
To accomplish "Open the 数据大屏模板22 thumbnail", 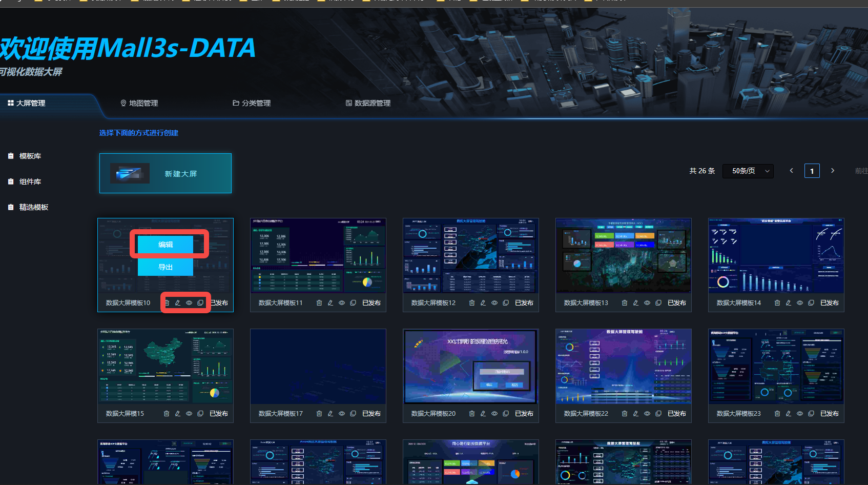I will pyautogui.click(x=624, y=367).
